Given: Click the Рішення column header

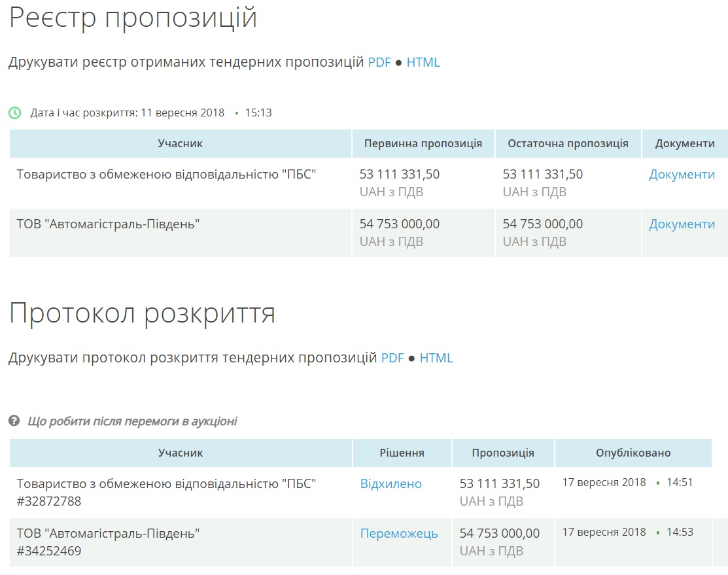Looking at the screenshot, I should (402, 453).
